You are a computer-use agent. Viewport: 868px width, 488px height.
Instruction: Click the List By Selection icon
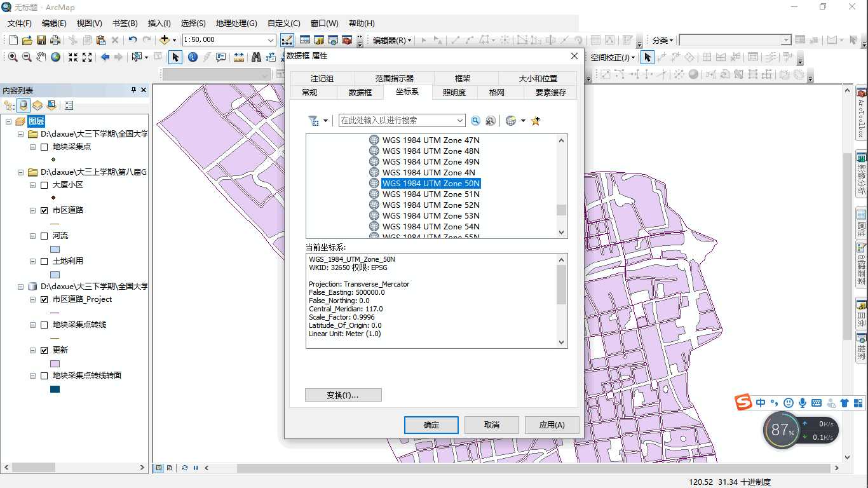click(51, 105)
